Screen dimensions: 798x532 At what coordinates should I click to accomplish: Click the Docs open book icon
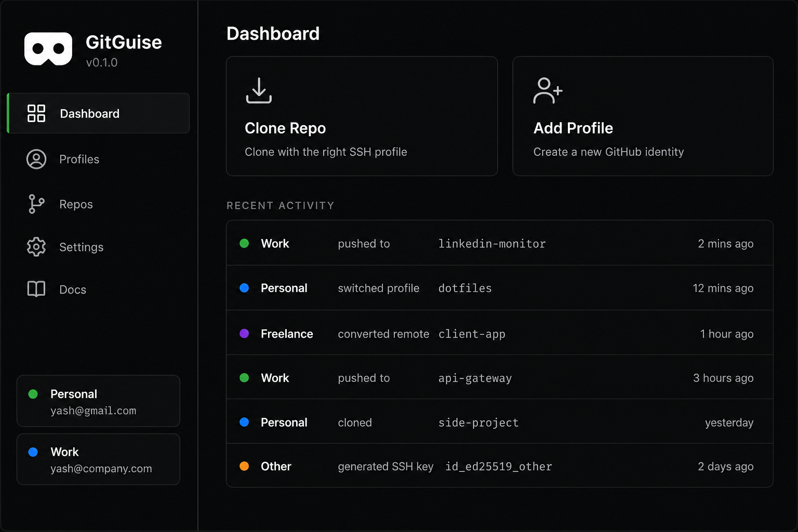pos(36,289)
